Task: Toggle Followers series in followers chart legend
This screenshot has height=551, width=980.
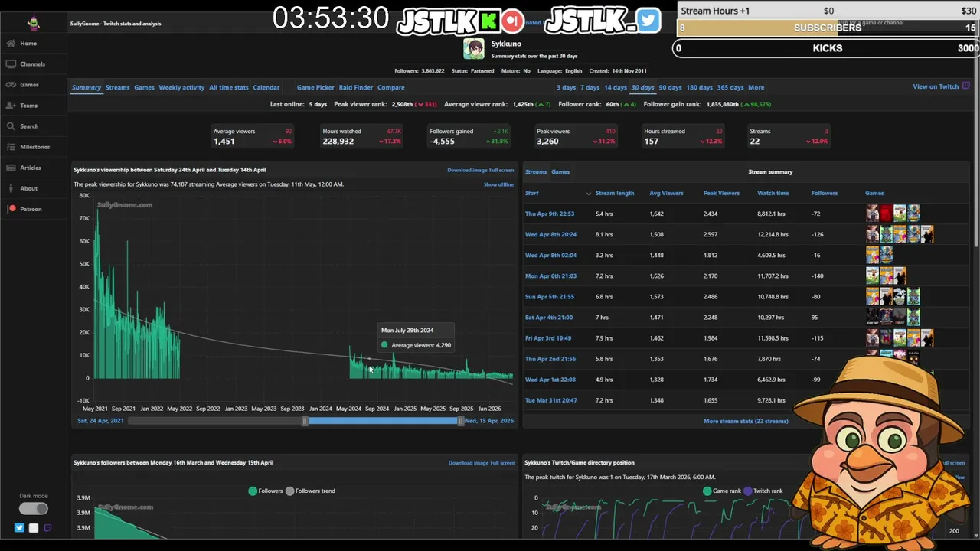Action: tap(266, 491)
